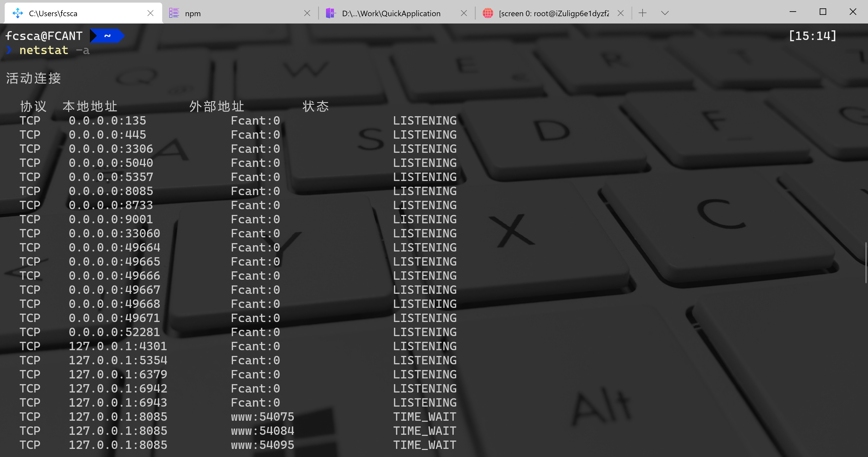Click the local address '0.0.0.0:135'
868x457 pixels.
108,121
